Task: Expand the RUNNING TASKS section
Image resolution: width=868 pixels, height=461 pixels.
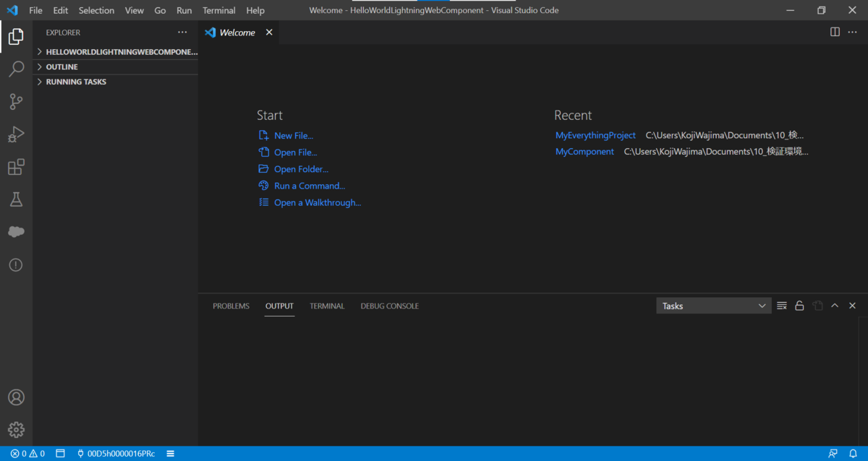Action: pyautogui.click(x=117, y=82)
